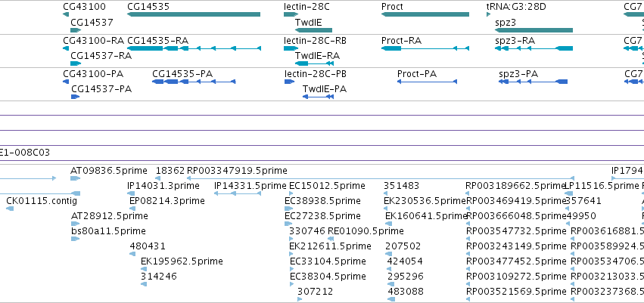The height and width of the screenshot is (303, 644).
Task: Click the Proct-RA transcript line
Action: click(x=425, y=48)
